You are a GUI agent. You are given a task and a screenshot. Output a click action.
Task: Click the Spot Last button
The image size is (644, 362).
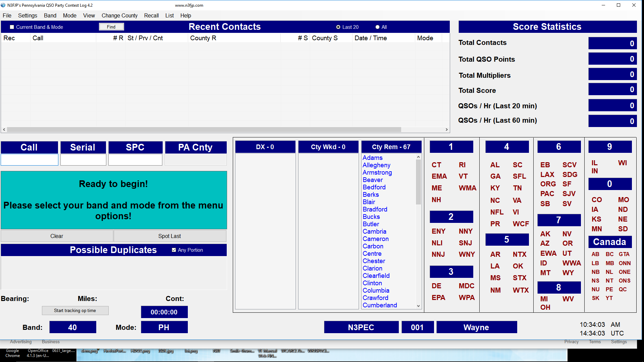169,236
